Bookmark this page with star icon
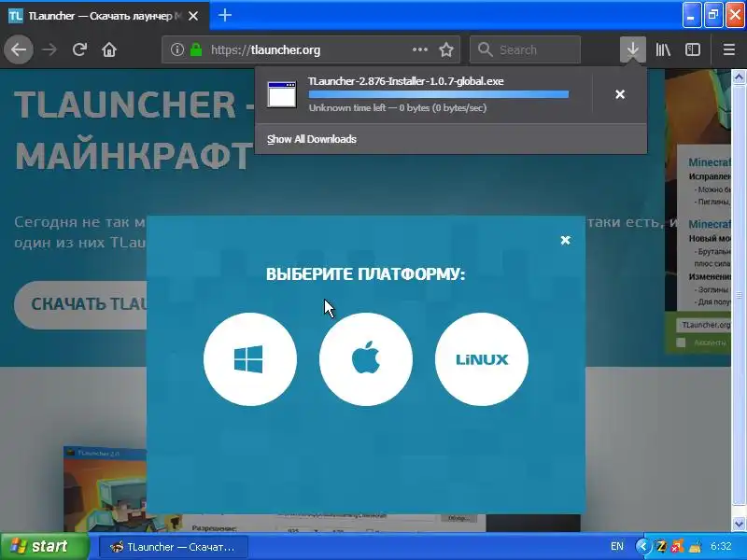 click(446, 49)
